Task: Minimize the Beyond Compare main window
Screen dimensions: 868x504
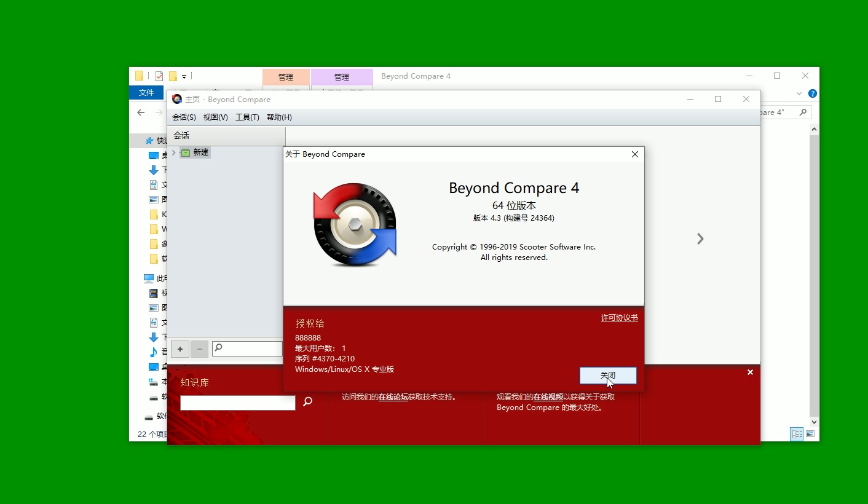Action: click(x=690, y=99)
